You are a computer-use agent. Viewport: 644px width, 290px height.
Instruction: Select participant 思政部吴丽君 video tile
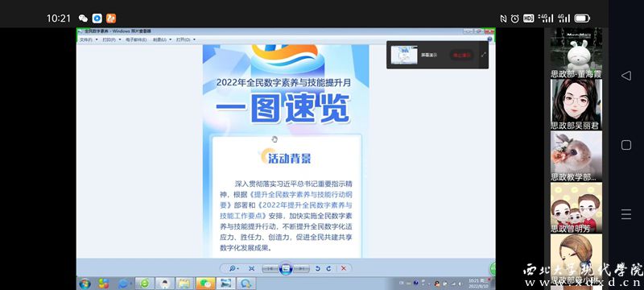576,105
